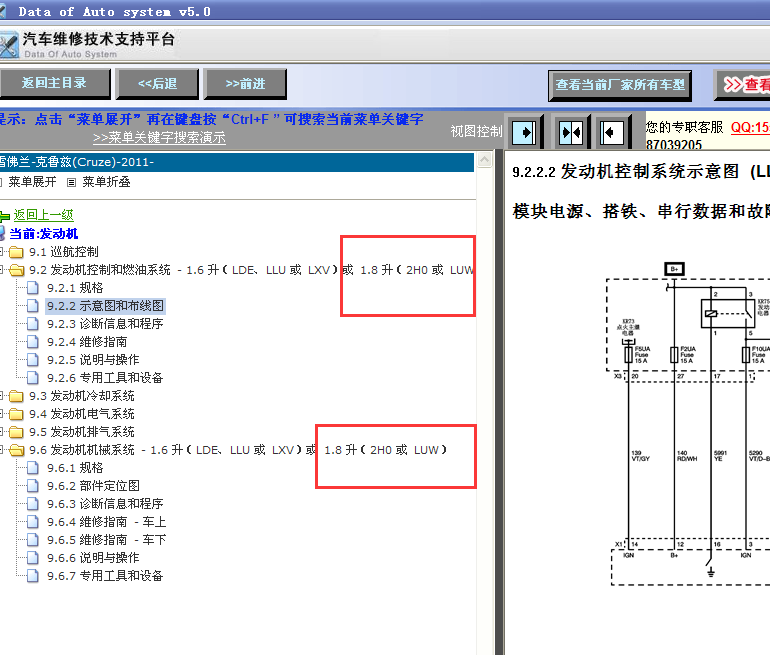The height and width of the screenshot is (655, 770).
Task: Click <<后退 back button
Action: coord(157,83)
